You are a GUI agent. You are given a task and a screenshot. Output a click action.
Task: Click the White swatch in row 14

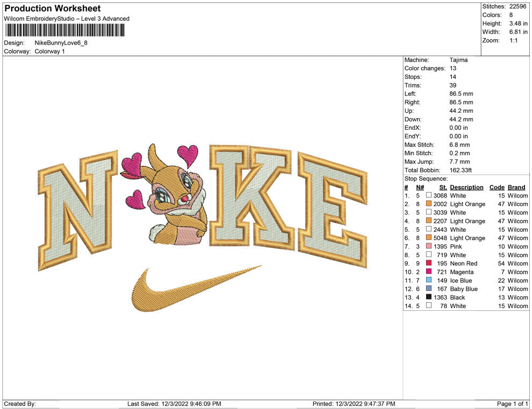click(429, 305)
